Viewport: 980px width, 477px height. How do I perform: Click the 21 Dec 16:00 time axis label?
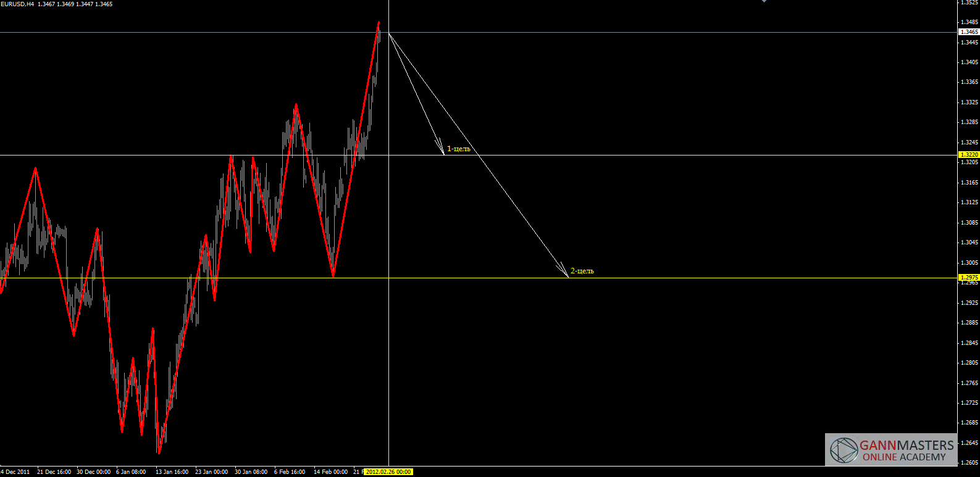[x=54, y=472]
